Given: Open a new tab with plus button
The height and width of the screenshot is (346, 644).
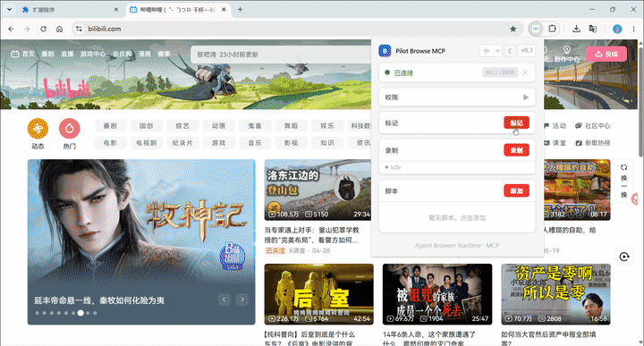Looking at the screenshot, I should [240, 10].
